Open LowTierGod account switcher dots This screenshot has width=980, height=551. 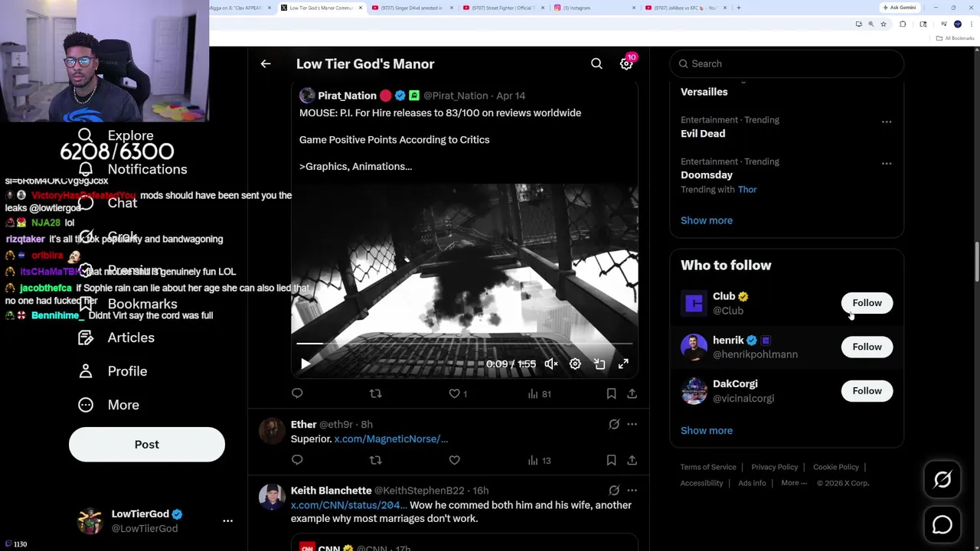click(x=227, y=520)
